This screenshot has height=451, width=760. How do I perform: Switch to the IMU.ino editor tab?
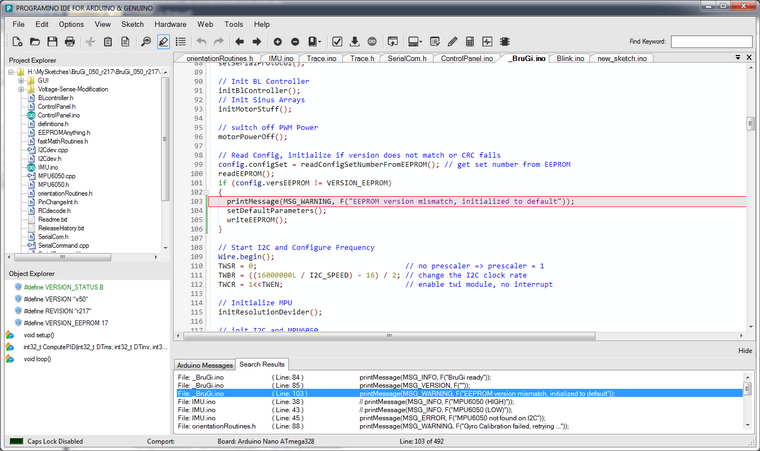coord(281,58)
